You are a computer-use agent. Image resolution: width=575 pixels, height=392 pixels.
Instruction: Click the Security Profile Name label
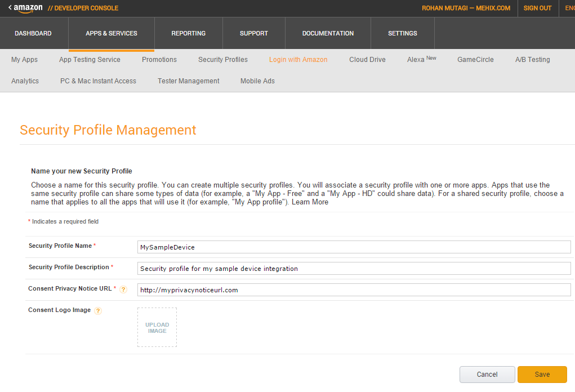pos(60,246)
